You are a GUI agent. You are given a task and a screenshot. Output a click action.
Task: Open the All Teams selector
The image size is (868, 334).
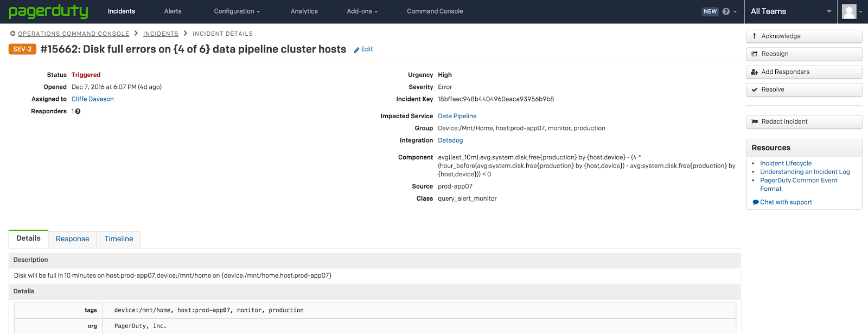tap(790, 11)
